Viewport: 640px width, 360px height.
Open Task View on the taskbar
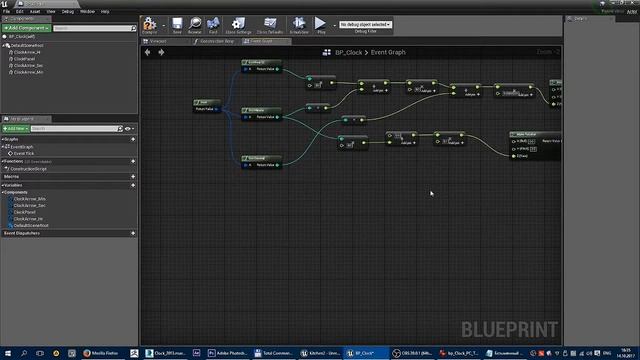click(40, 353)
